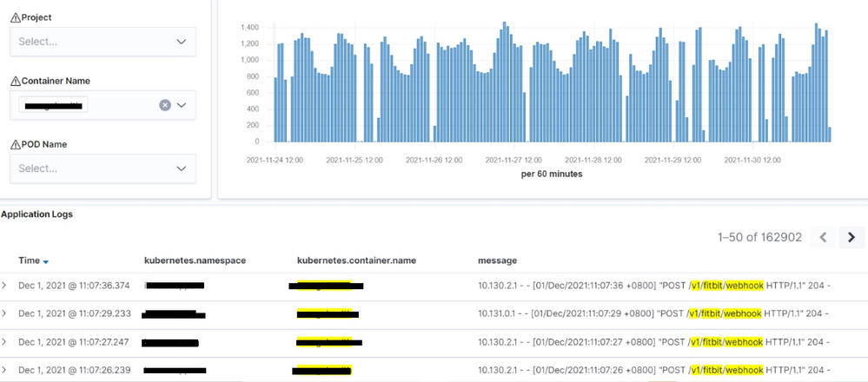Click the message column header

497,260
